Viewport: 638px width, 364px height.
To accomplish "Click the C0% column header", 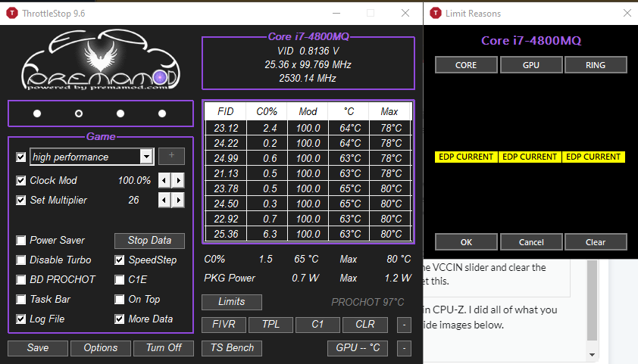I will tap(267, 112).
